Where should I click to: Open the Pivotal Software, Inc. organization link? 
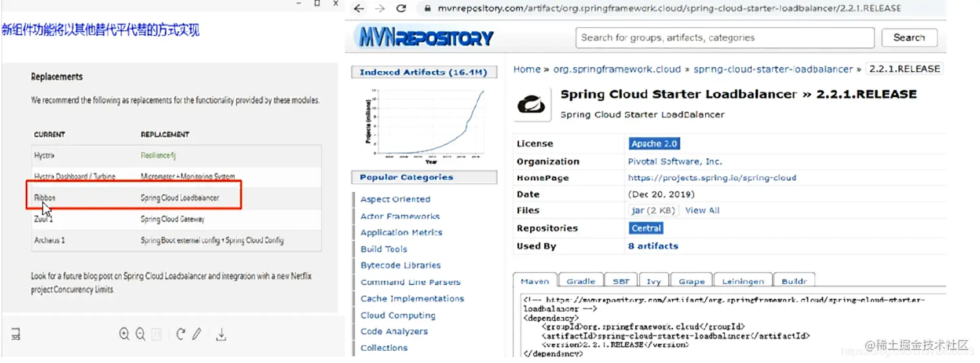click(x=675, y=161)
